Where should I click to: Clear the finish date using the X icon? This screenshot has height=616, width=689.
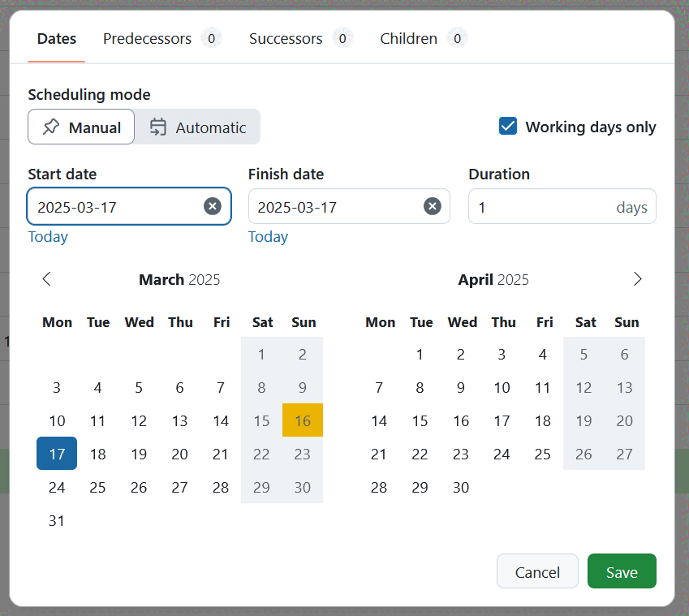[x=433, y=206]
